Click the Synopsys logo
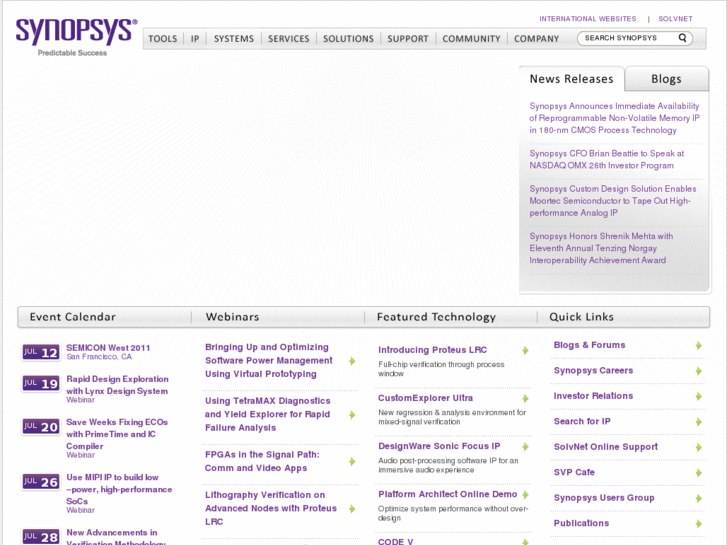Image resolution: width=727 pixels, height=545 pixels. pyautogui.click(x=77, y=37)
